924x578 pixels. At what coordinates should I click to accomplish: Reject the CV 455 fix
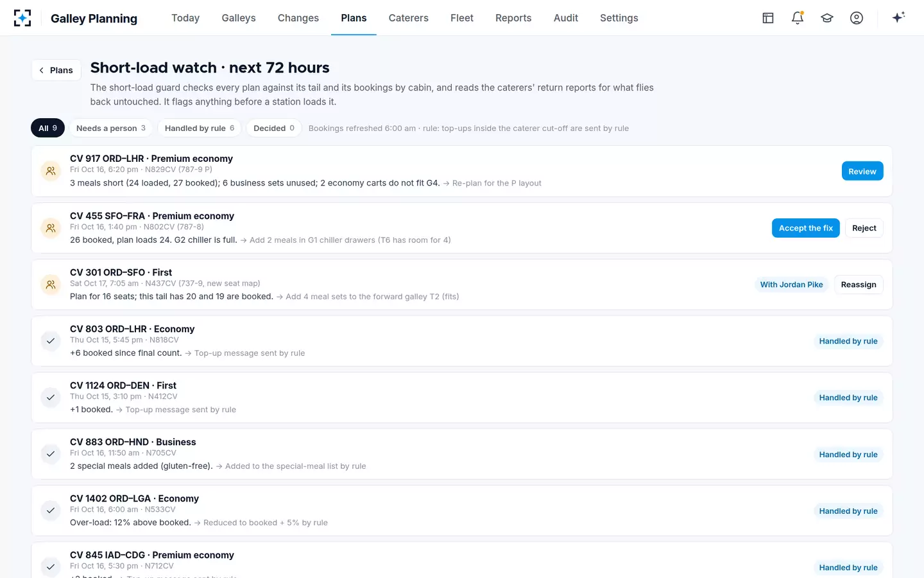coord(864,228)
